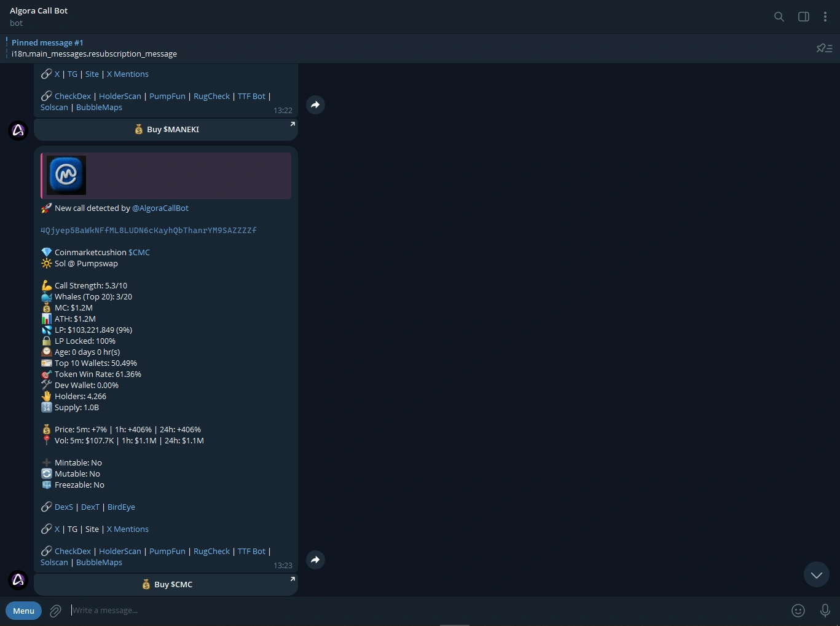The height and width of the screenshot is (626, 840).
Task: Unpin the pinned message
Action: (823, 48)
